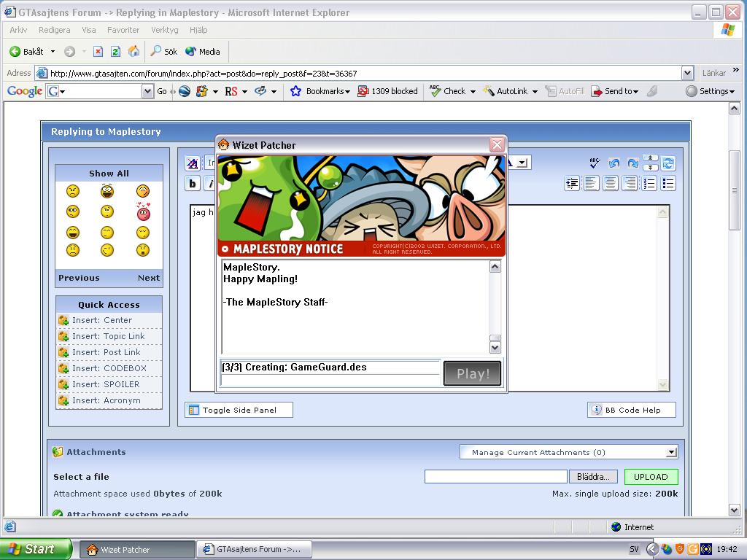Image resolution: width=747 pixels, height=560 pixels.
Task: Insert the angry smiley
Action: (73, 192)
